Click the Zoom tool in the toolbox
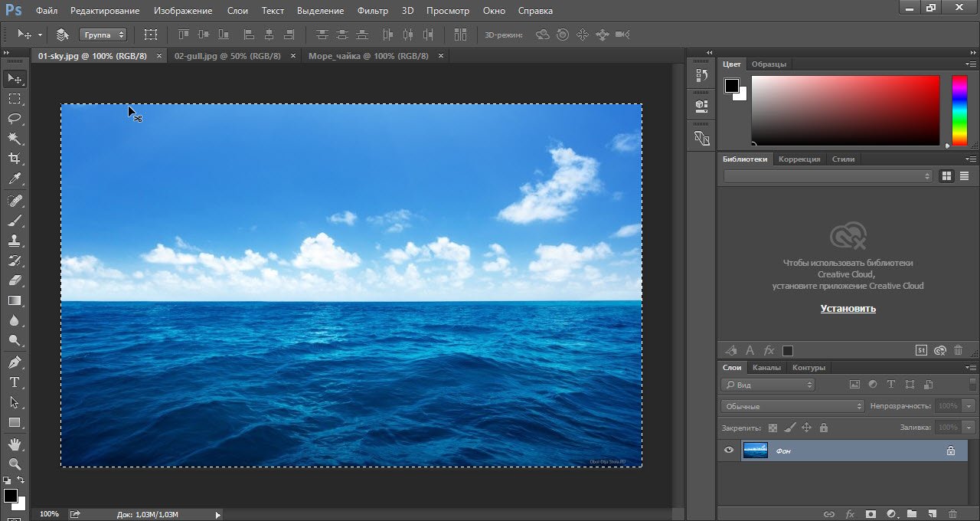This screenshot has width=980, height=521. (x=15, y=464)
